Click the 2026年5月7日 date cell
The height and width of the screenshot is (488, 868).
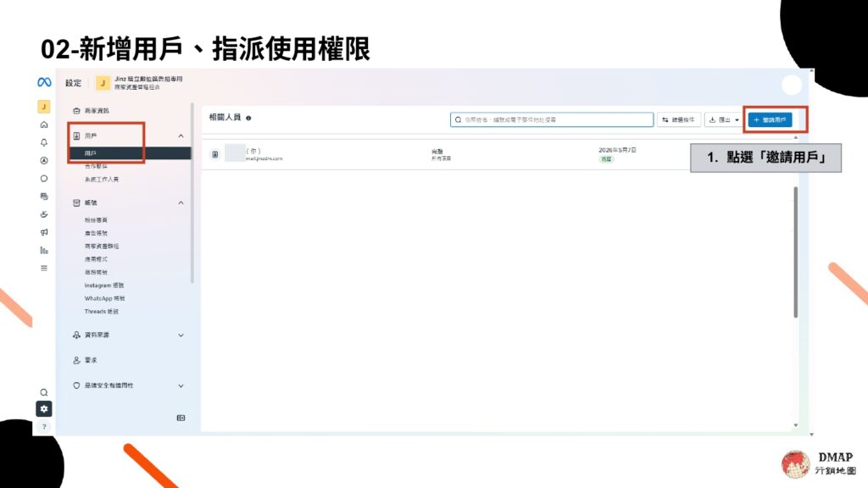617,150
